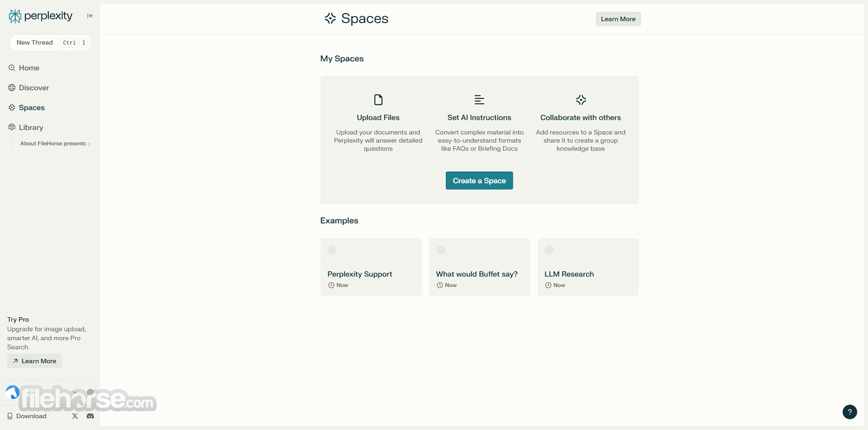
Task: Start a New Thread
Action: click(50, 43)
